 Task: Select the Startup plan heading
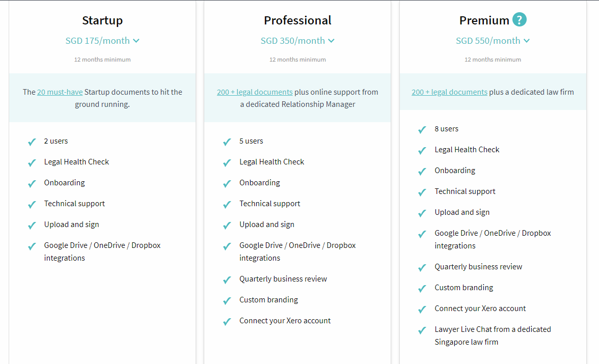click(102, 20)
